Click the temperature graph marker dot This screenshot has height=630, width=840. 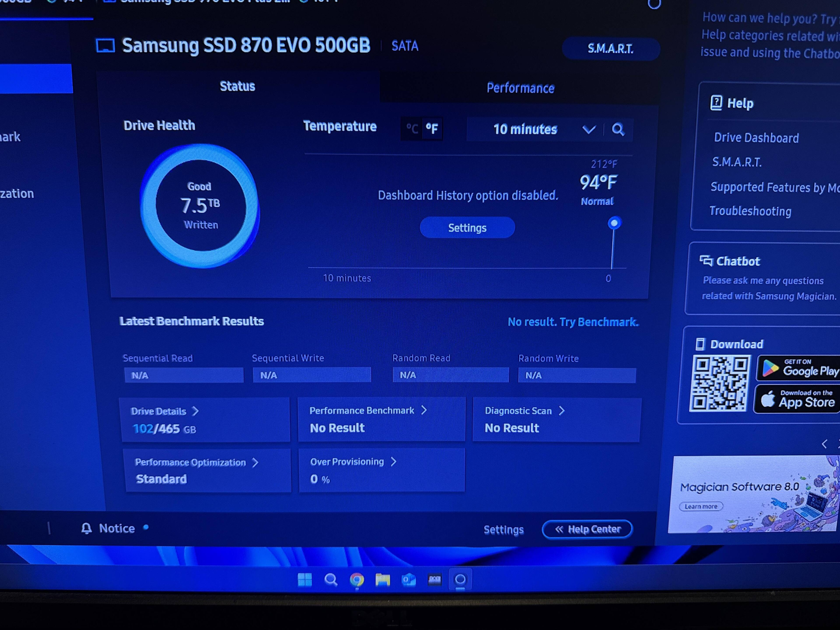[614, 223]
